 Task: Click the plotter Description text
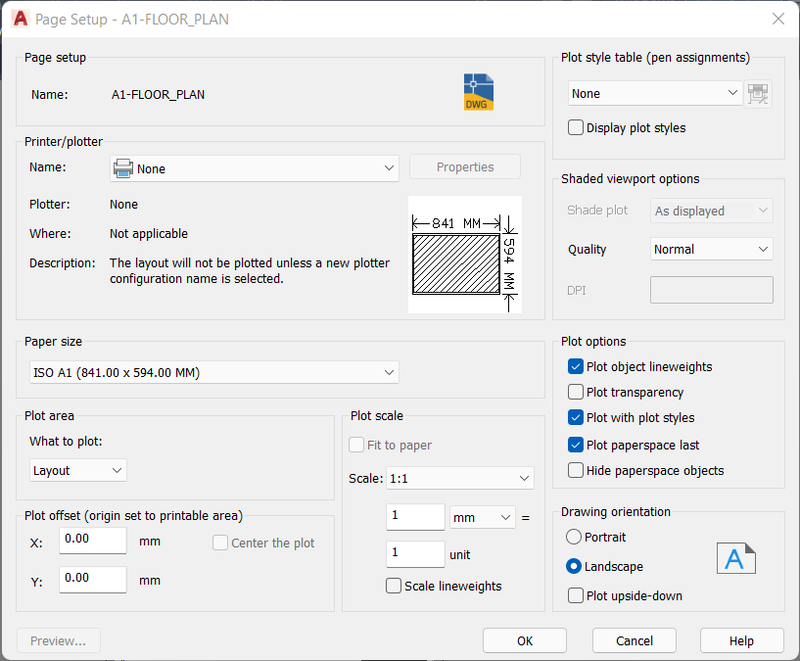[x=249, y=271]
